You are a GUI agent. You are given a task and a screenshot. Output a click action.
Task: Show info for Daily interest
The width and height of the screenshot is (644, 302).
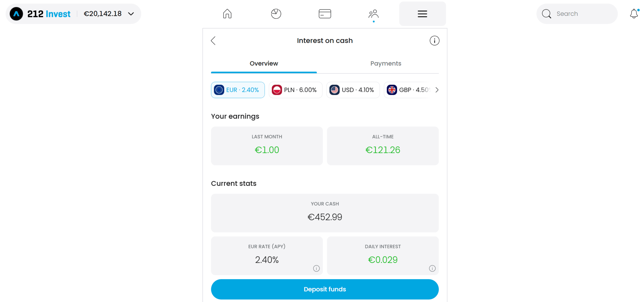pos(432,268)
